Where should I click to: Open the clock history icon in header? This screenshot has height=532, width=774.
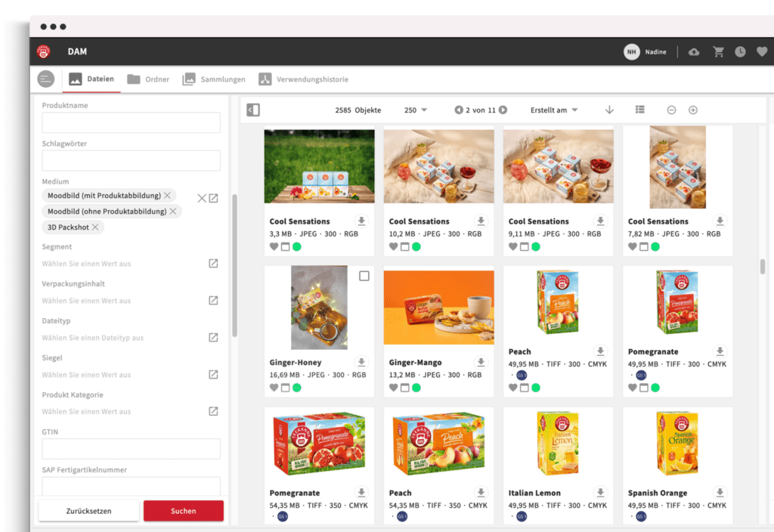tap(740, 52)
